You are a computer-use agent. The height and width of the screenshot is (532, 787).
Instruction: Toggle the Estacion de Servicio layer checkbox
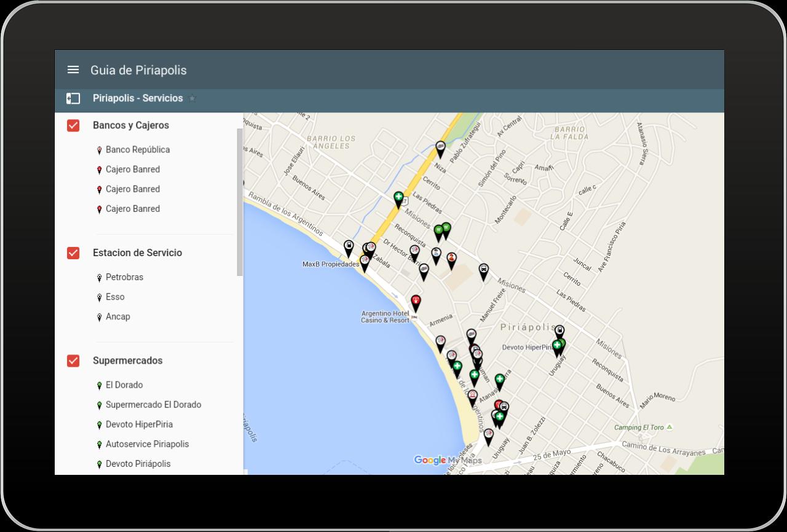[73, 253]
